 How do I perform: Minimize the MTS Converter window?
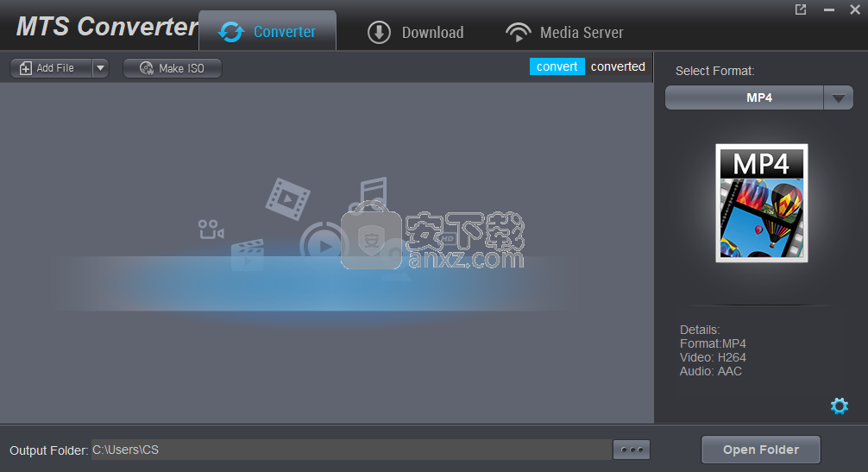pyautogui.click(x=828, y=9)
